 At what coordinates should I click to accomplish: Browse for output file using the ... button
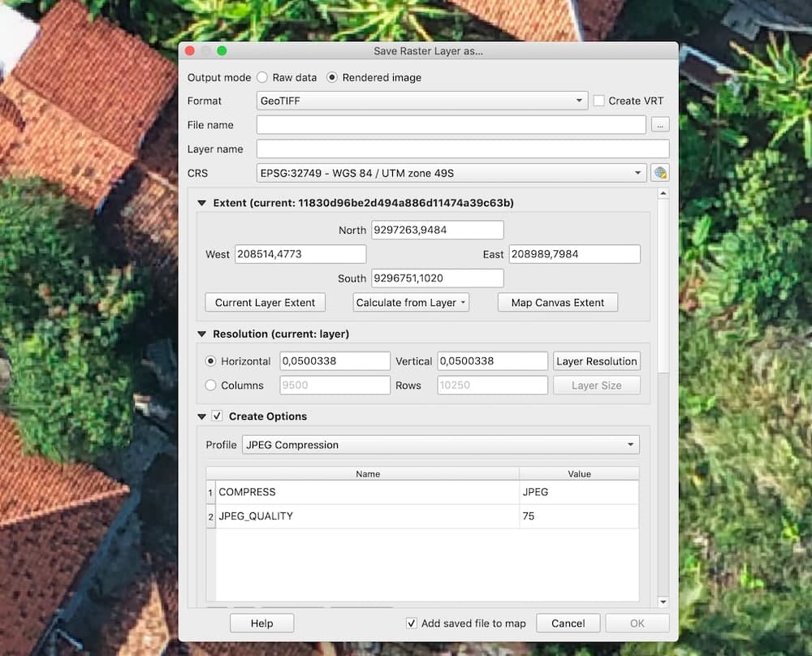[659, 124]
